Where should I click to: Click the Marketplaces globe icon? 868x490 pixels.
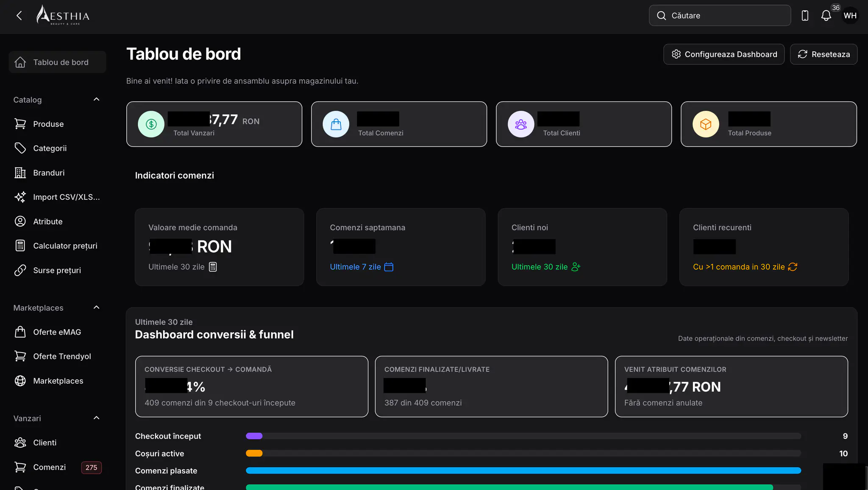click(20, 381)
